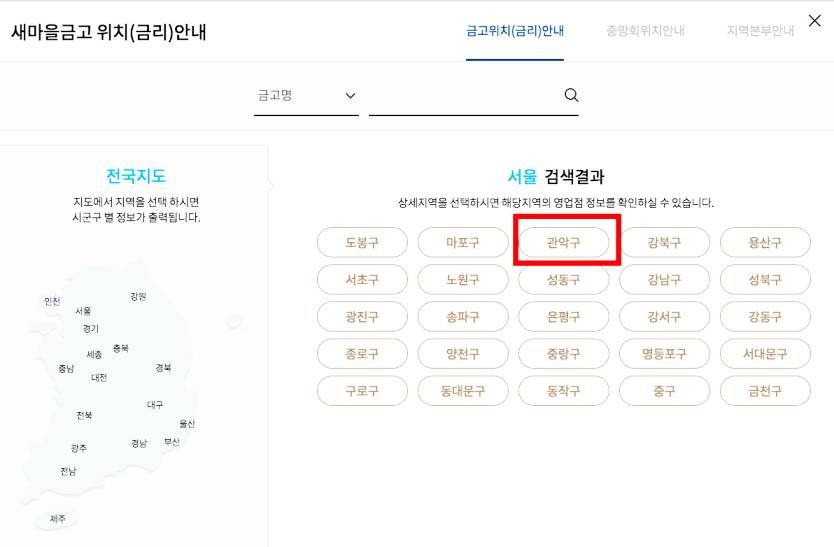The height and width of the screenshot is (547, 834).
Task: Switch to 중앙회위치안내 tab
Action: [645, 31]
